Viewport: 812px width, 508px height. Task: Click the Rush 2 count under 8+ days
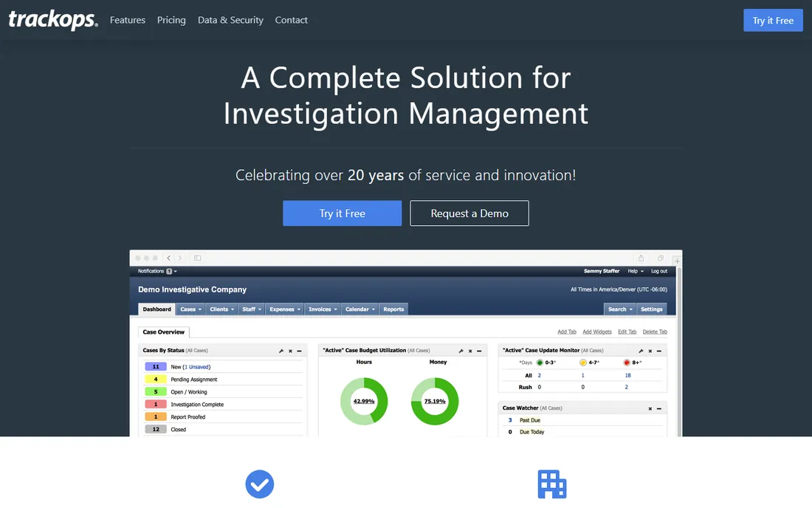point(626,387)
